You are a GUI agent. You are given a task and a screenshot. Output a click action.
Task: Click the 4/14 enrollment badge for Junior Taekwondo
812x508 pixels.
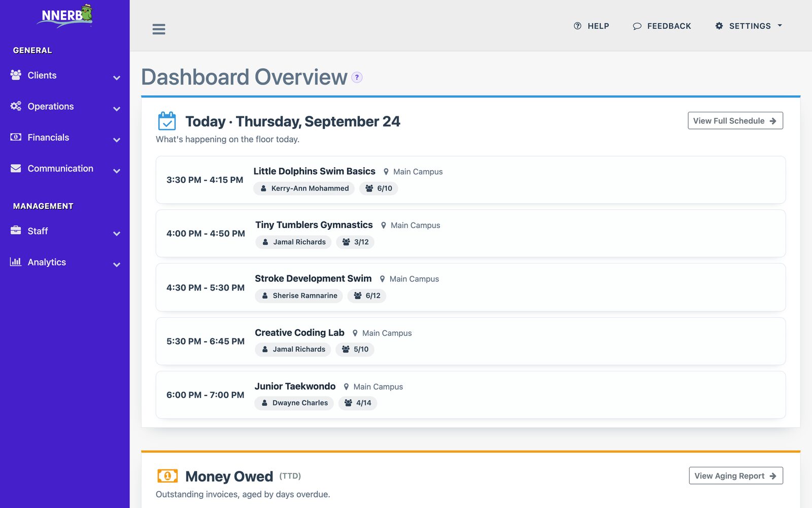358,403
